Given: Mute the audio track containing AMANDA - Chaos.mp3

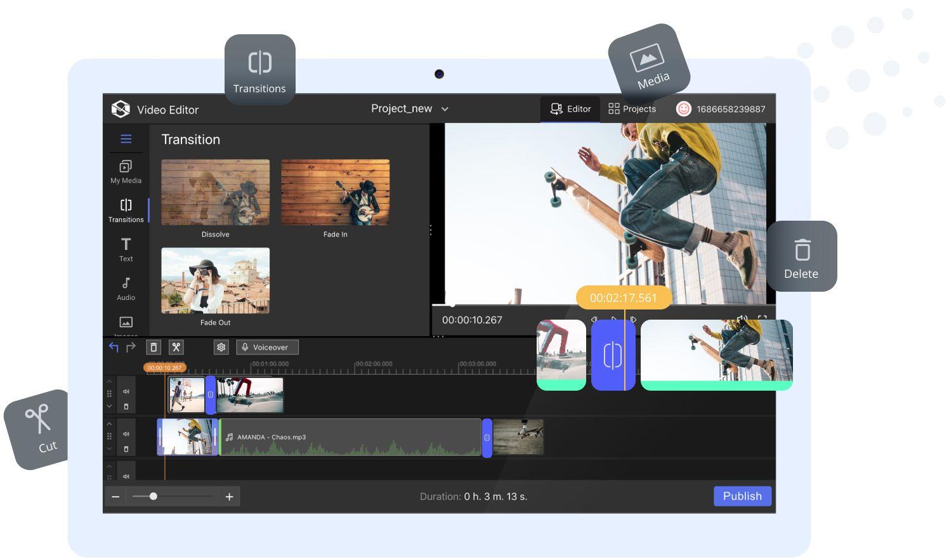Looking at the screenshot, I should click(x=127, y=434).
